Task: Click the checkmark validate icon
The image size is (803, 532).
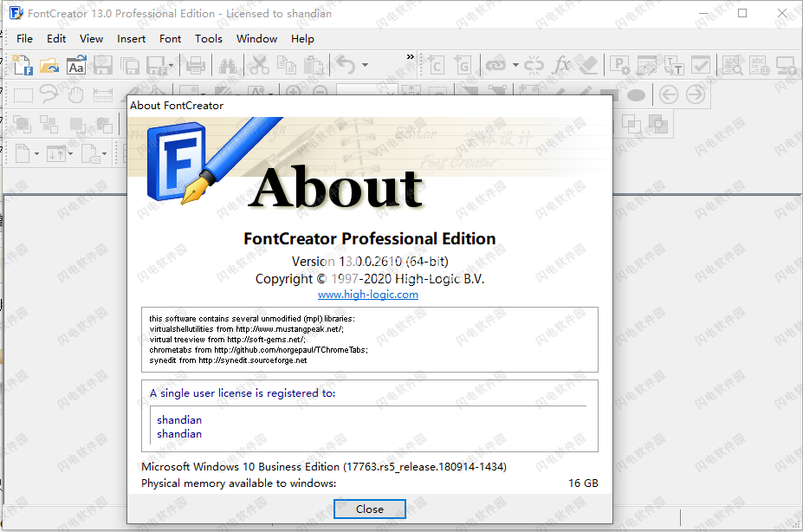Action: pos(701,65)
